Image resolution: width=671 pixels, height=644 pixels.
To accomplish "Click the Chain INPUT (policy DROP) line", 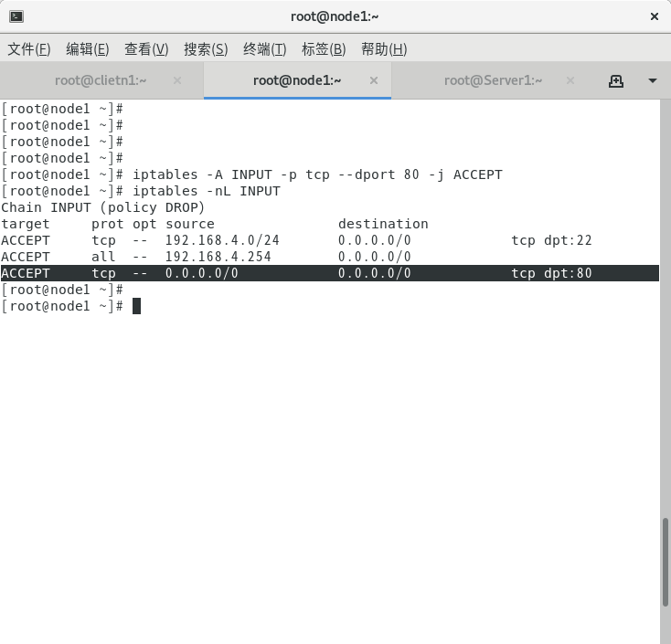I will (x=102, y=208).
